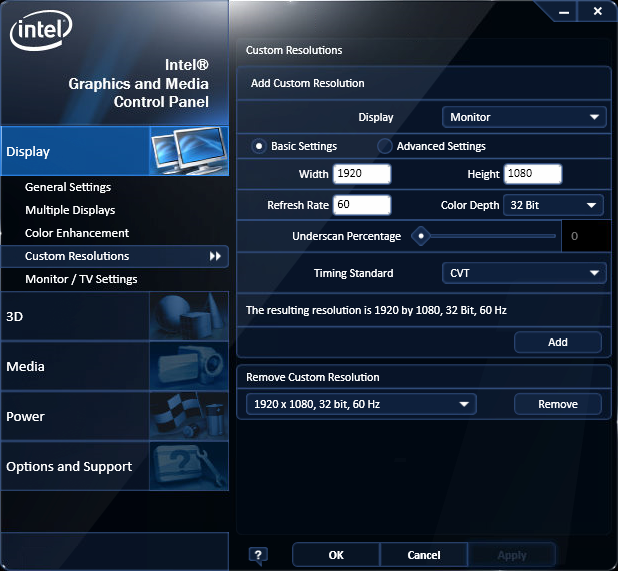
Task: Click the Height input field
Action: coord(532,174)
